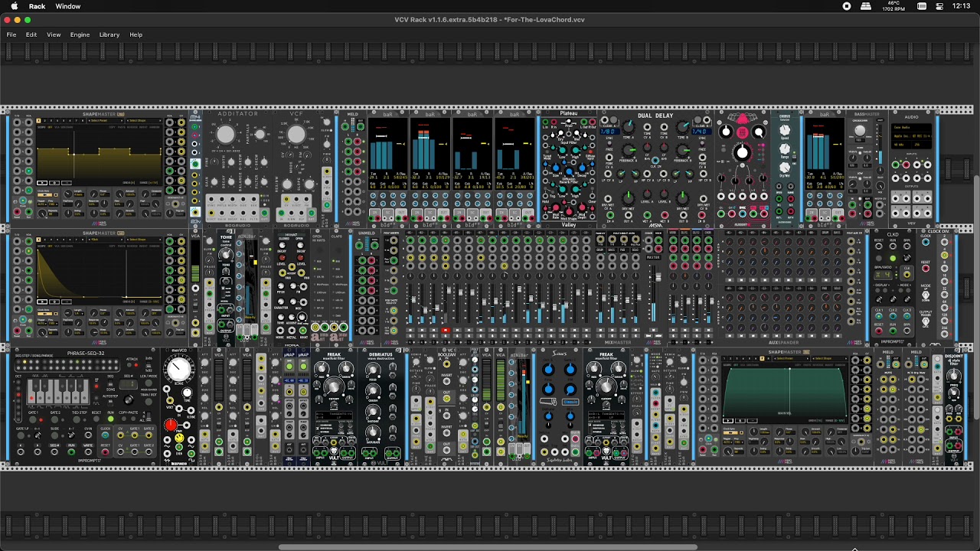Click the L in jack on Plateau

pos(547,121)
